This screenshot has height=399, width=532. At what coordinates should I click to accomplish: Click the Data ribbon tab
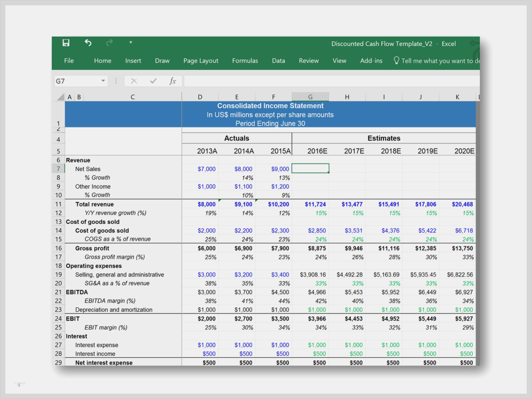[278, 60]
